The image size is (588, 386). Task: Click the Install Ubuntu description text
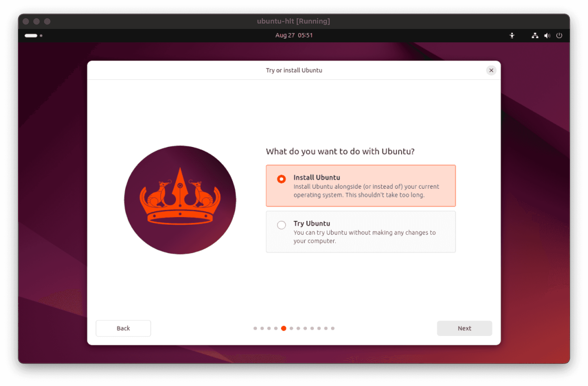click(366, 191)
